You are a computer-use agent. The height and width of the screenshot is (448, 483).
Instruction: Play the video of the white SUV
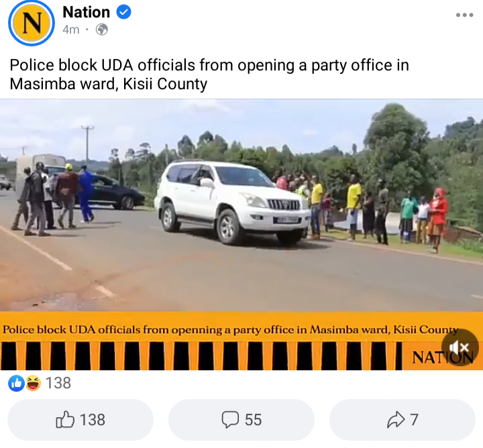(x=241, y=205)
